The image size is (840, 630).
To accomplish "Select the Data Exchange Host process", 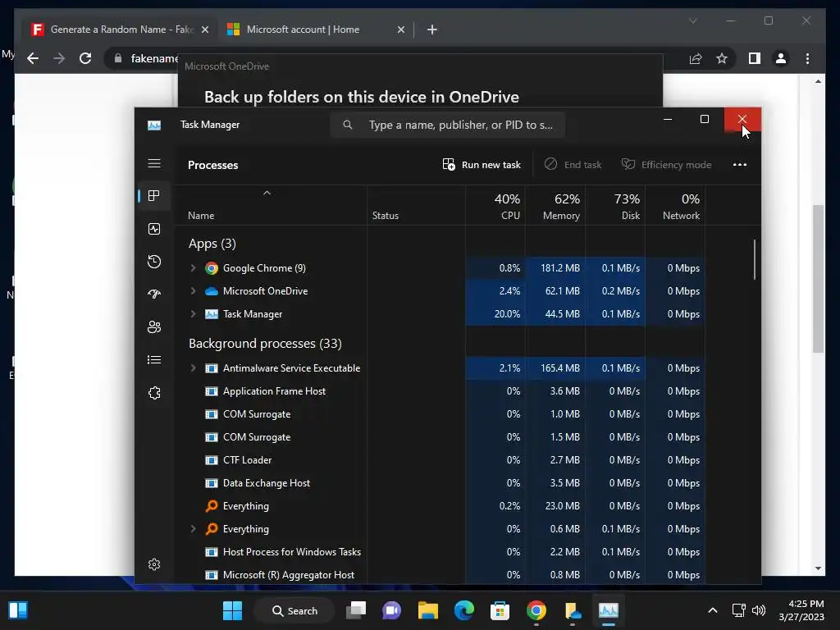I will (x=440, y=482).
